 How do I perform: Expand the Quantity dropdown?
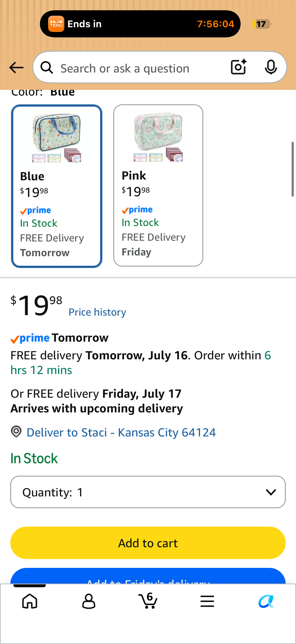(x=148, y=492)
